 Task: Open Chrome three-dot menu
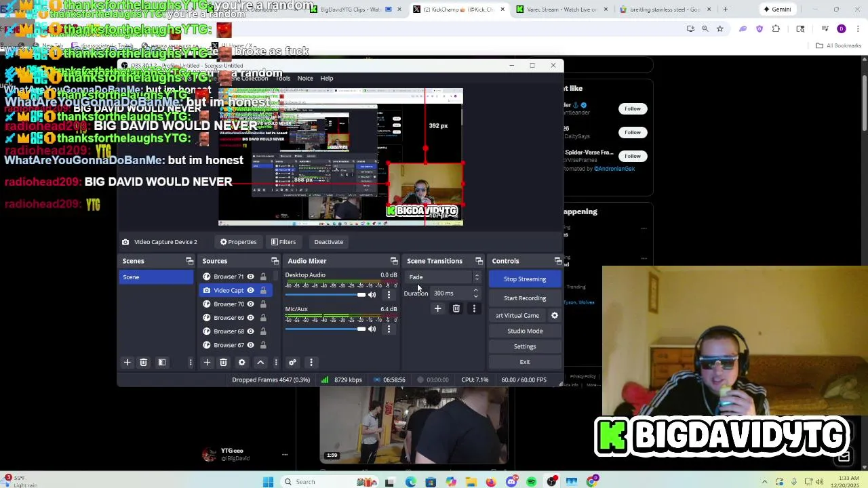point(858,28)
